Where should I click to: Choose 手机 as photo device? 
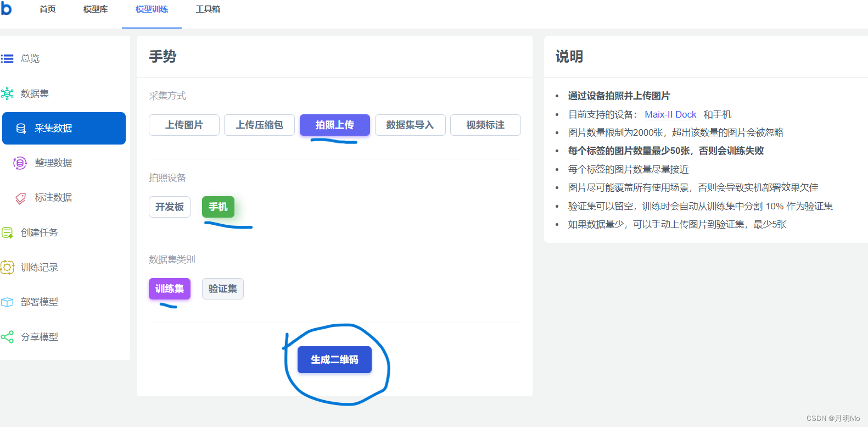coord(218,207)
